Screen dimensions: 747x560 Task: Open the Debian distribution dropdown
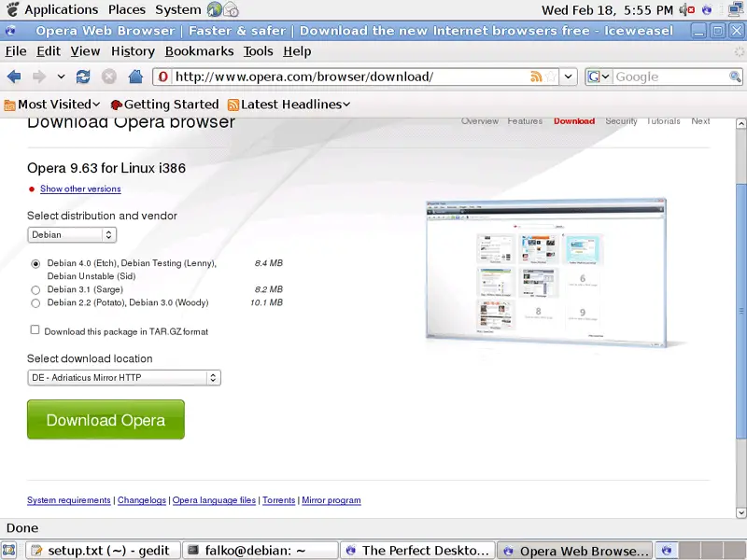tap(72, 235)
